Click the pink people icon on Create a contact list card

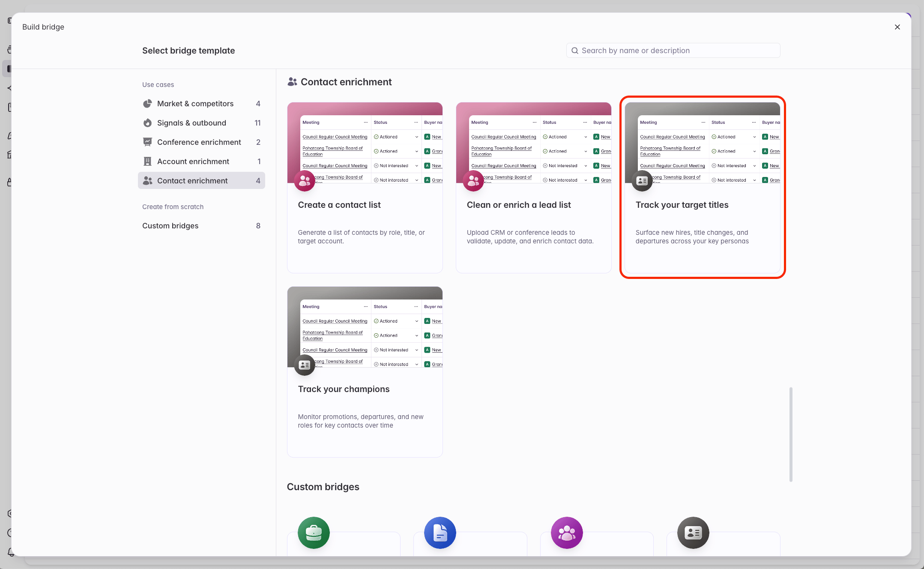pos(305,181)
